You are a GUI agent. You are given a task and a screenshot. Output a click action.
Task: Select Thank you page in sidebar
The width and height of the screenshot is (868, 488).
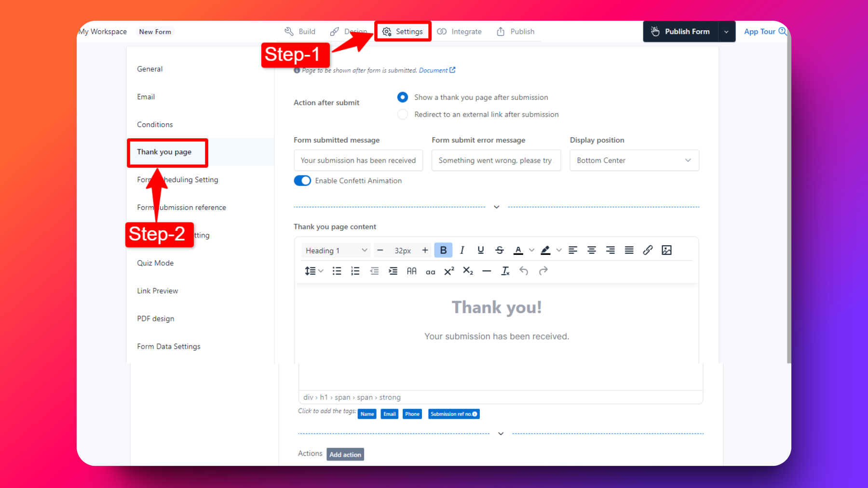[x=164, y=152]
